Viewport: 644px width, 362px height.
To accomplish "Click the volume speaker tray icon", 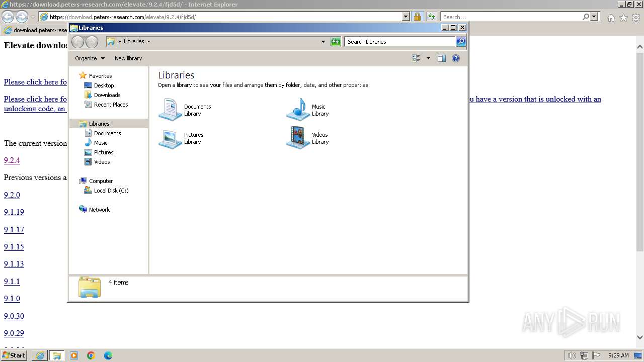I will (572, 355).
